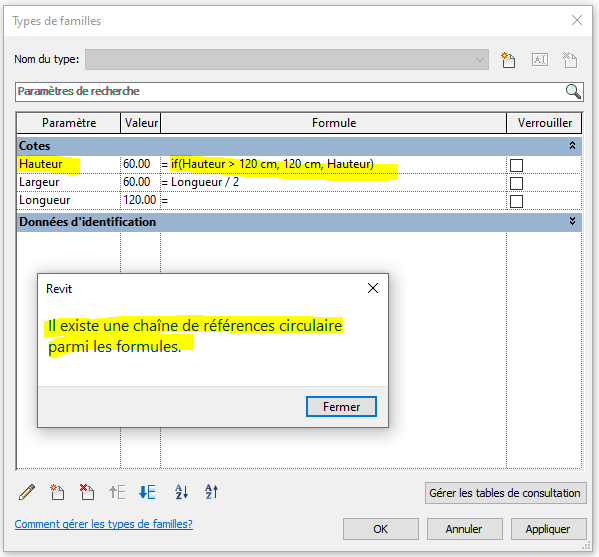Screen dimensions: 599x557
Task: Click the empty formula cell for Longueur
Action: tap(333, 200)
